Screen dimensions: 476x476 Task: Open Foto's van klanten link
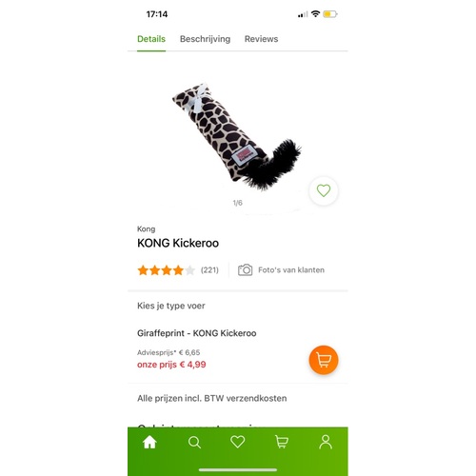coord(291,270)
